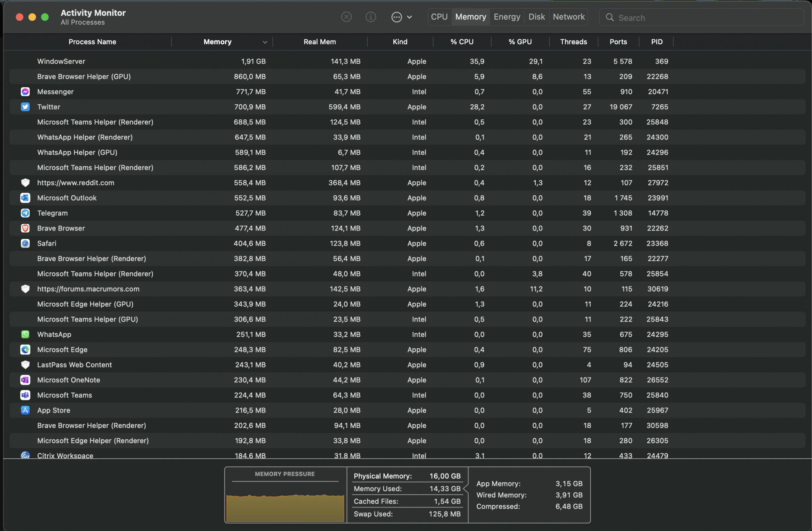The height and width of the screenshot is (531, 812).
Task: Toggle Memory column sort order chevron
Action: 265,42
